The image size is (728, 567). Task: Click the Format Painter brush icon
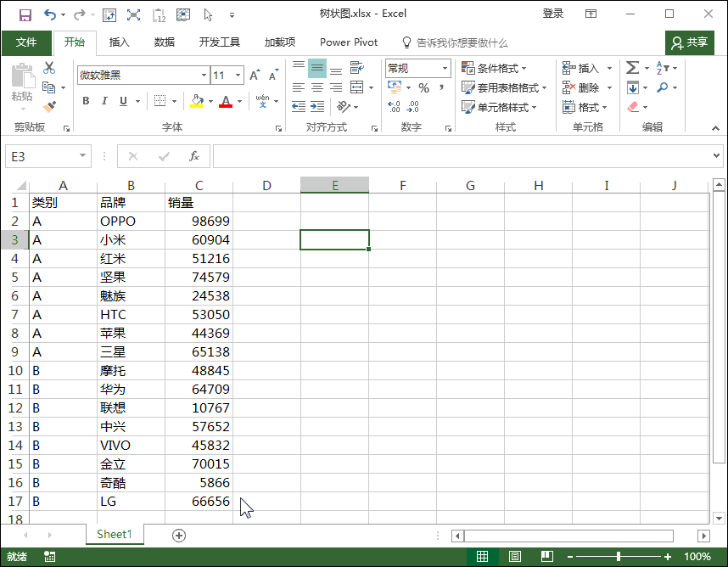coord(49,107)
